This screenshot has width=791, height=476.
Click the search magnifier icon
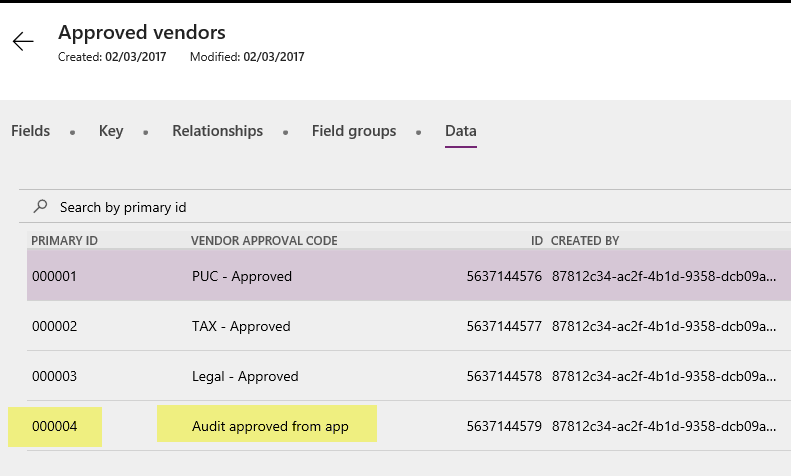coord(41,207)
